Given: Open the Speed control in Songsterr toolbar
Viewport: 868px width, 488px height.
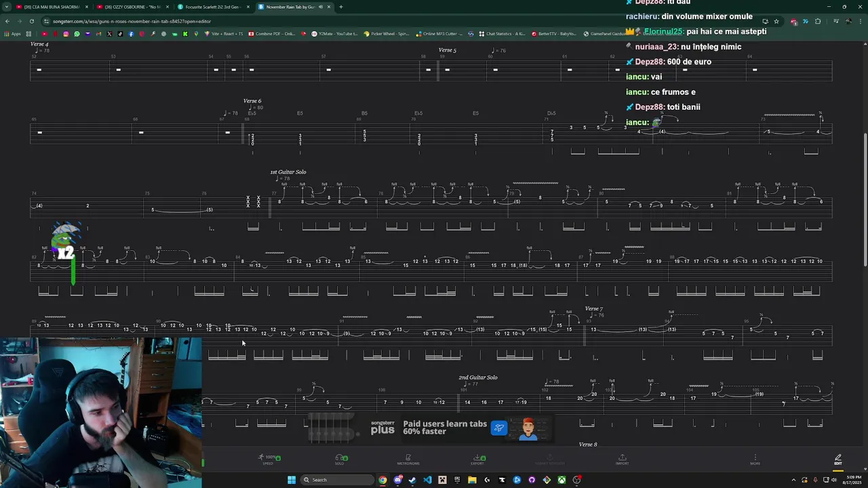Looking at the screenshot, I should pyautogui.click(x=270, y=460).
